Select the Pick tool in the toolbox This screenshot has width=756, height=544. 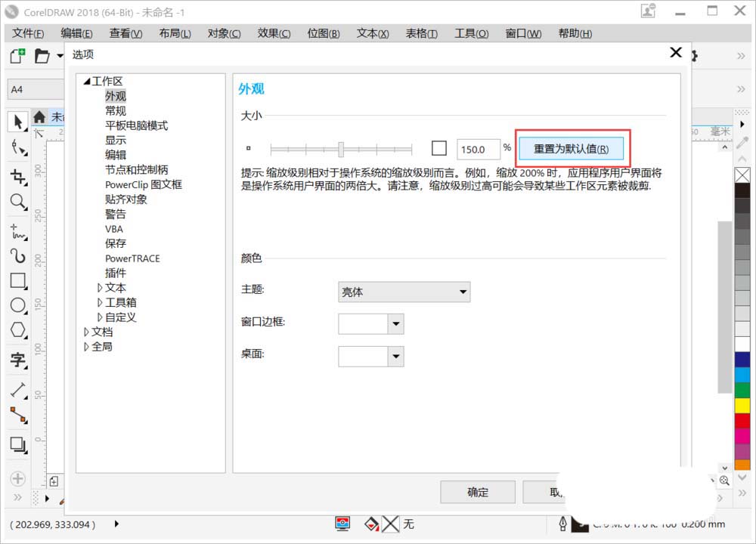tap(17, 121)
